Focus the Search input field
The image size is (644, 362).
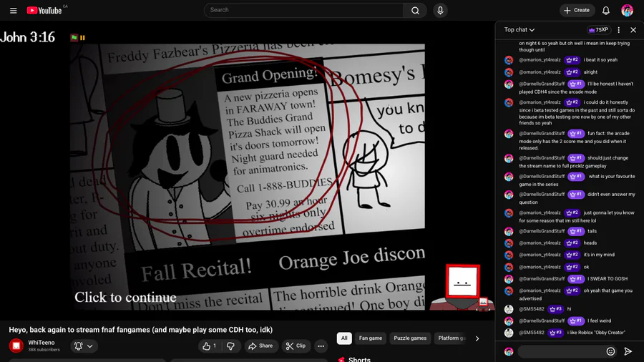[304, 10]
